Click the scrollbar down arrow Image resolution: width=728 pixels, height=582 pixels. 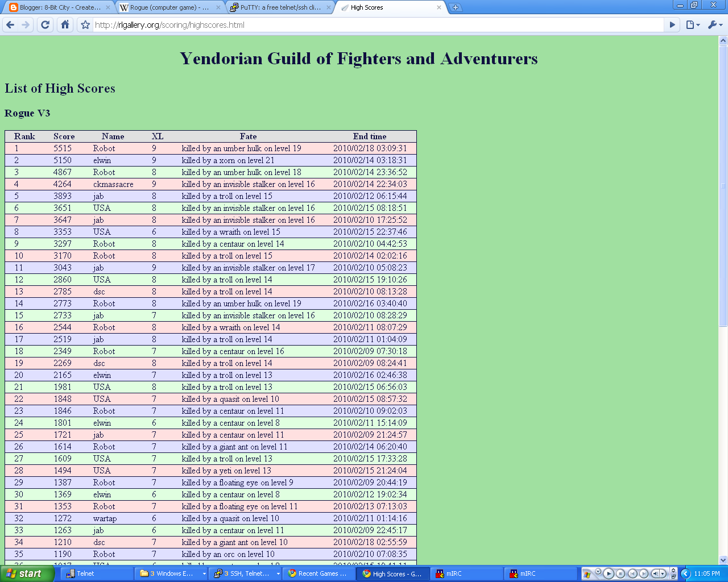[x=723, y=560]
